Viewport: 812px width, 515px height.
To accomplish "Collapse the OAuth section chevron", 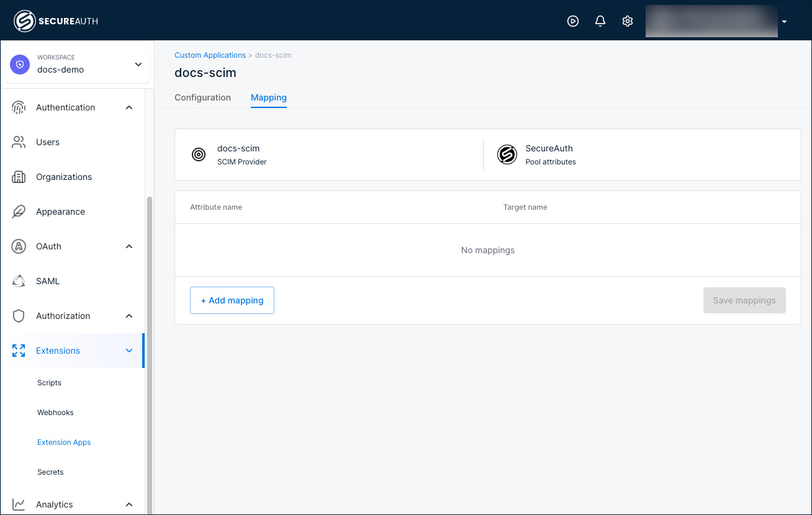I will [129, 246].
